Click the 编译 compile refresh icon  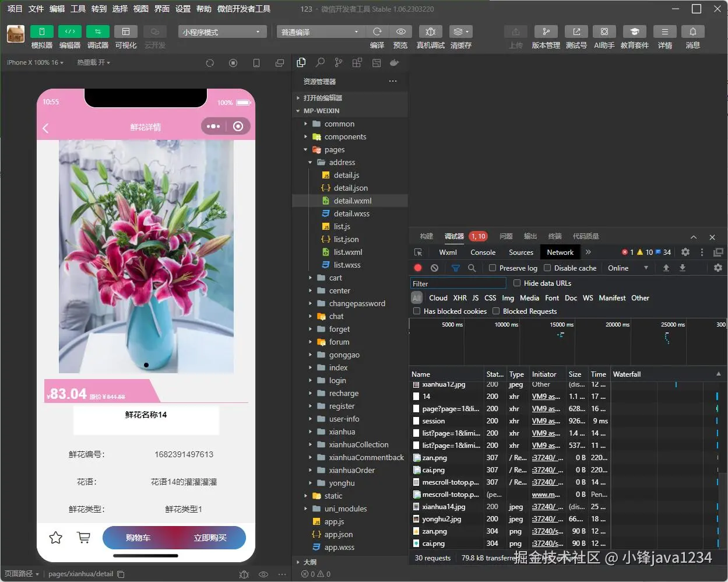coord(377,31)
